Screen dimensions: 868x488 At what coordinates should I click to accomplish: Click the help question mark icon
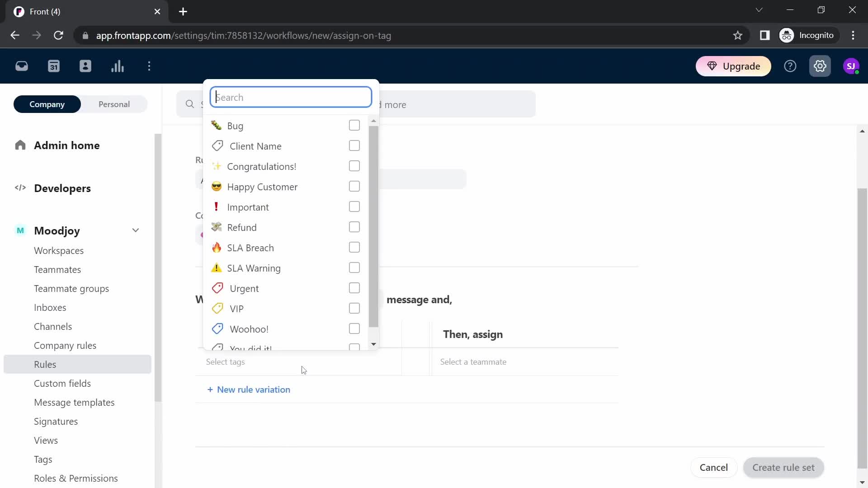click(791, 66)
